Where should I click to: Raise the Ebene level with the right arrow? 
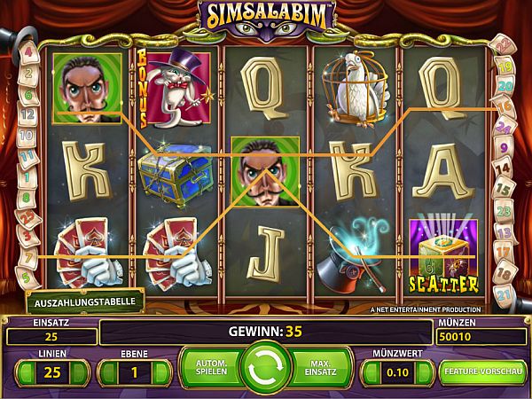point(160,372)
